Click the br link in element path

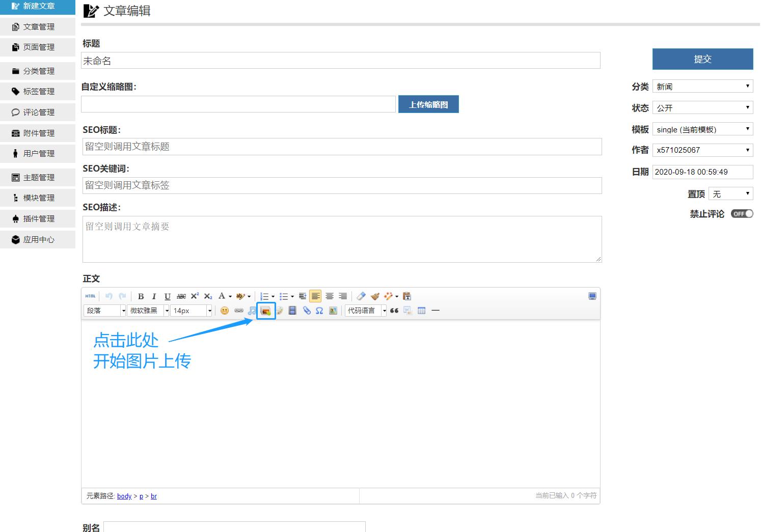(154, 496)
